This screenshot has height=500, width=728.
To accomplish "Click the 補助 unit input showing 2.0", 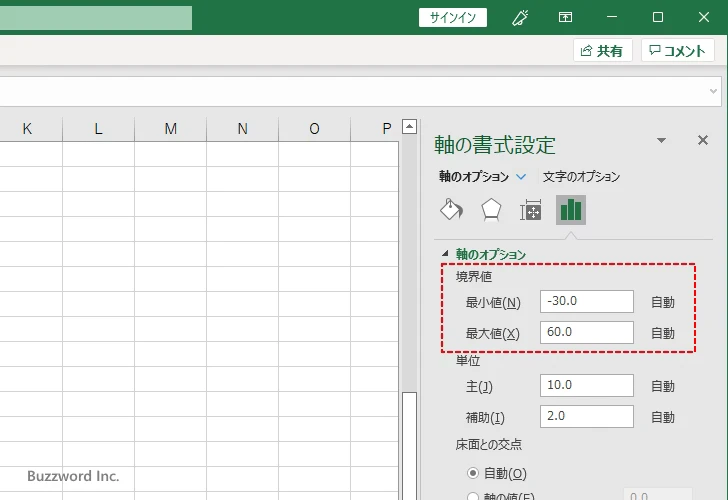I will coord(586,416).
